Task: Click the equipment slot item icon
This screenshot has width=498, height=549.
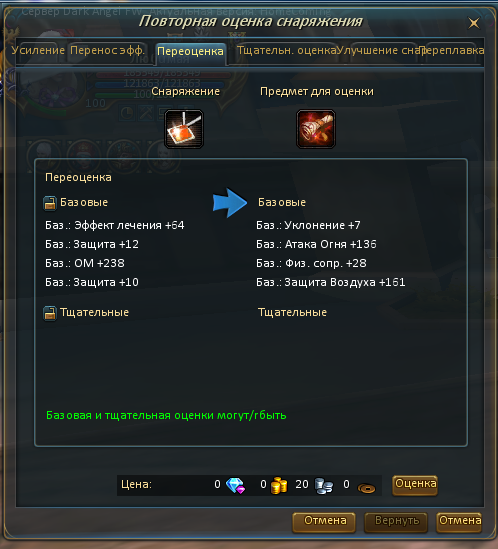Action: pyautogui.click(x=184, y=129)
